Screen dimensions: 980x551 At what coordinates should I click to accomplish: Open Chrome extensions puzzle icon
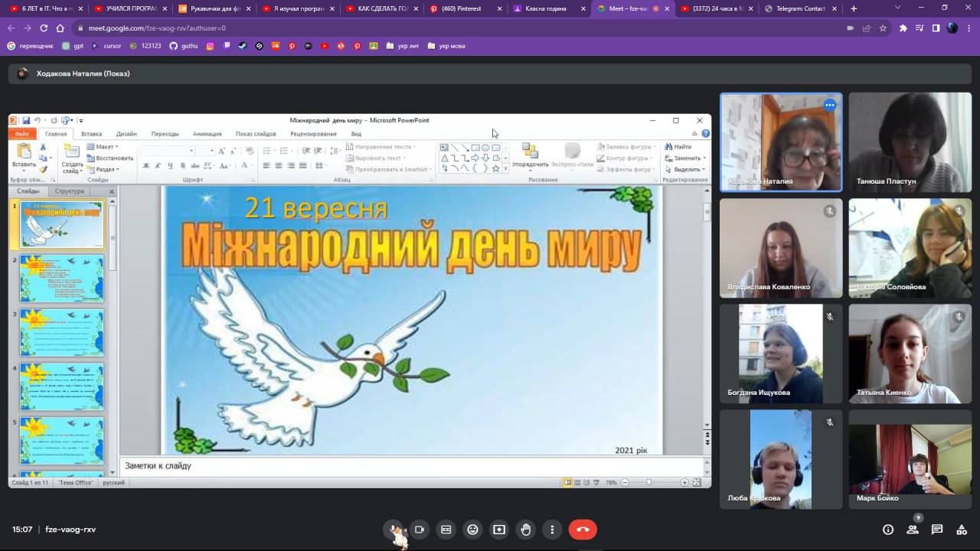tap(903, 28)
